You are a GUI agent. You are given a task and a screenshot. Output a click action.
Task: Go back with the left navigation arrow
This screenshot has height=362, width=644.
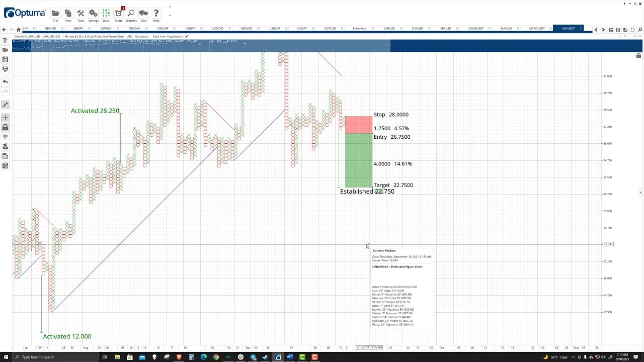coord(5,29)
